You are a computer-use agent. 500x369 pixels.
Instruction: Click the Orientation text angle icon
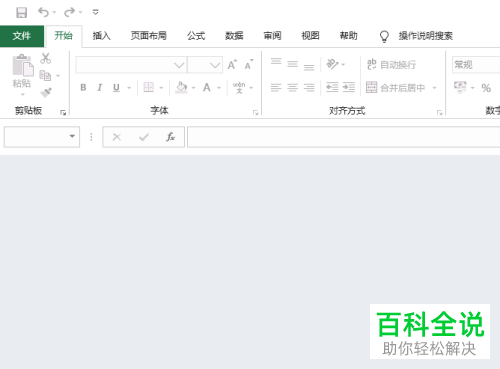pos(332,64)
